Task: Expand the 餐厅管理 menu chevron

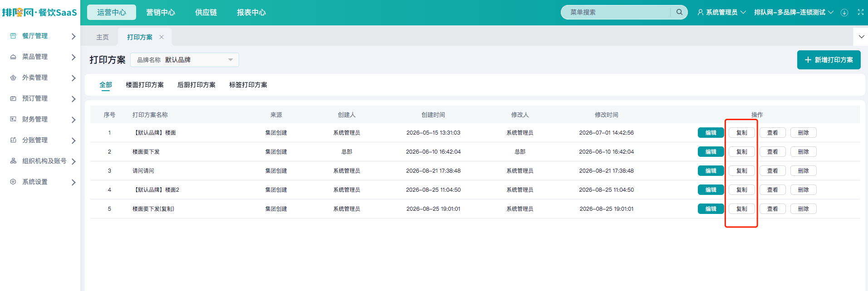Action: (74, 36)
